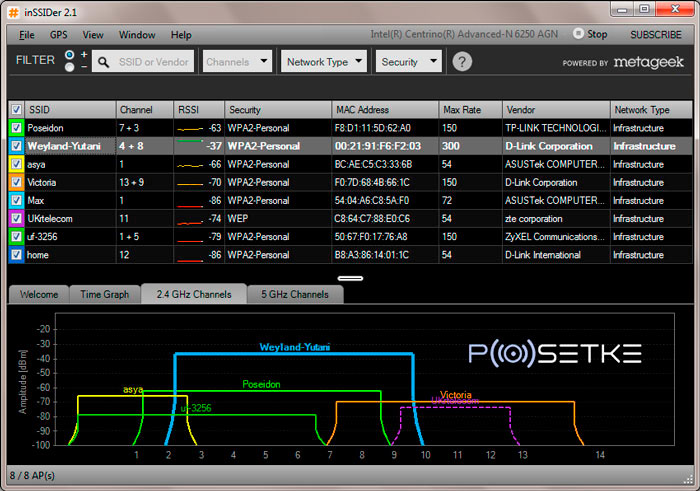Select the Poseidon SSID row

pyautogui.click(x=350, y=128)
